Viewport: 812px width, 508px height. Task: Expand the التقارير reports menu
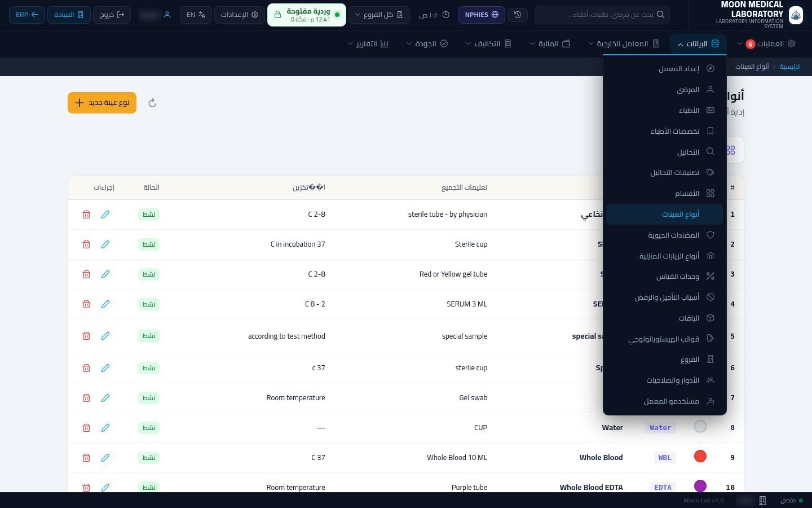pos(368,43)
